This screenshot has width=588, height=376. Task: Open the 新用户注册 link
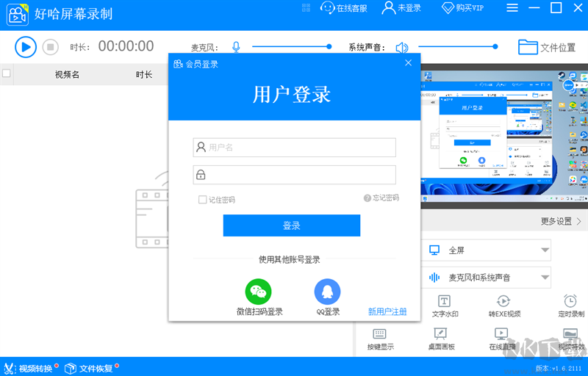(x=387, y=311)
